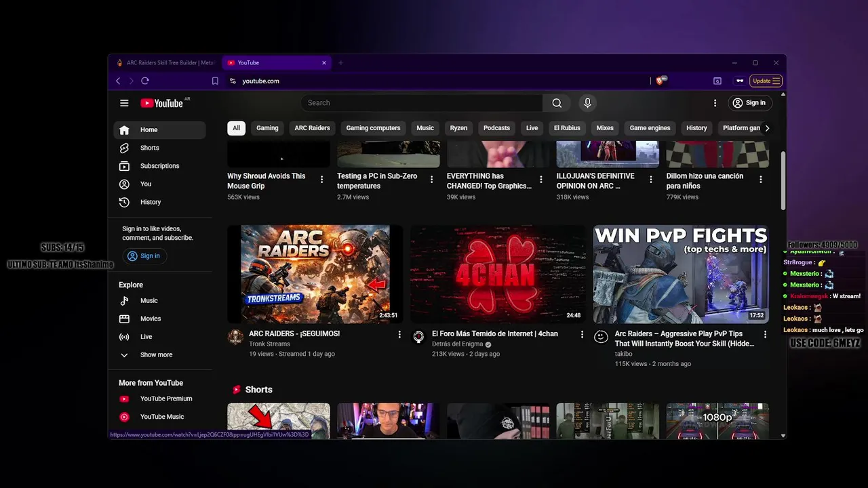Open the ARC Raiders TronkStreams thumbnail
The height and width of the screenshot is (488, 868).
[x=315, y=274]
